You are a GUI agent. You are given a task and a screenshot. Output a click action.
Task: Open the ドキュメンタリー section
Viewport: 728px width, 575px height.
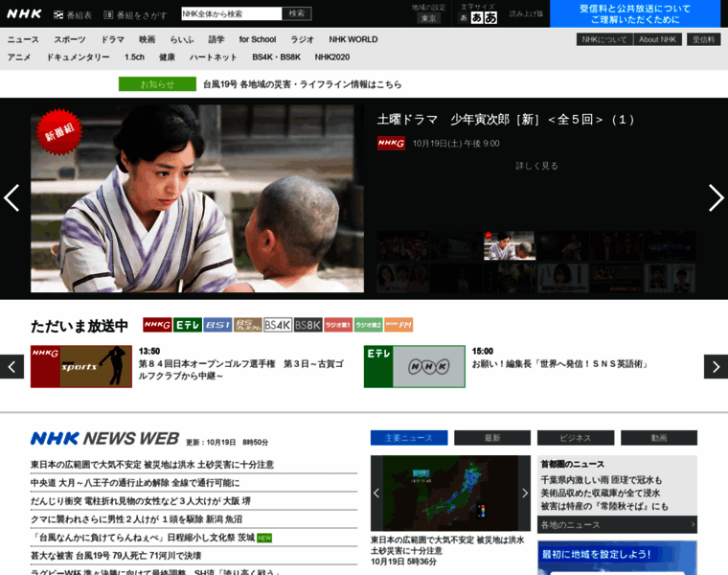click(78, 57)
